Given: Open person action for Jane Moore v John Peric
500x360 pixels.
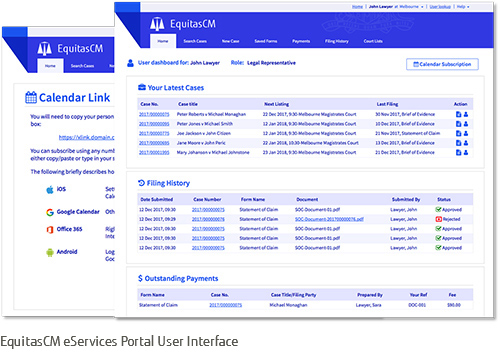Looking at the screenshot, I should 466,143.
